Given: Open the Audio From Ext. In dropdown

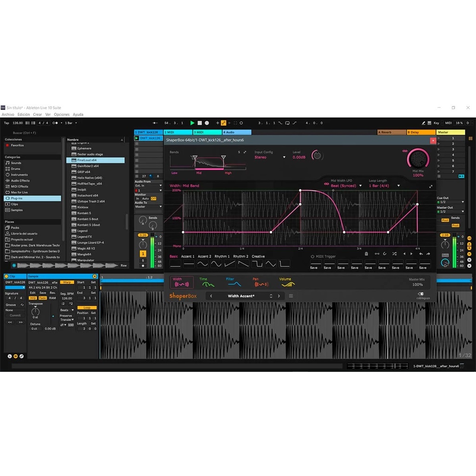Looking at the screenshot, I should click(x=148, y=185).
